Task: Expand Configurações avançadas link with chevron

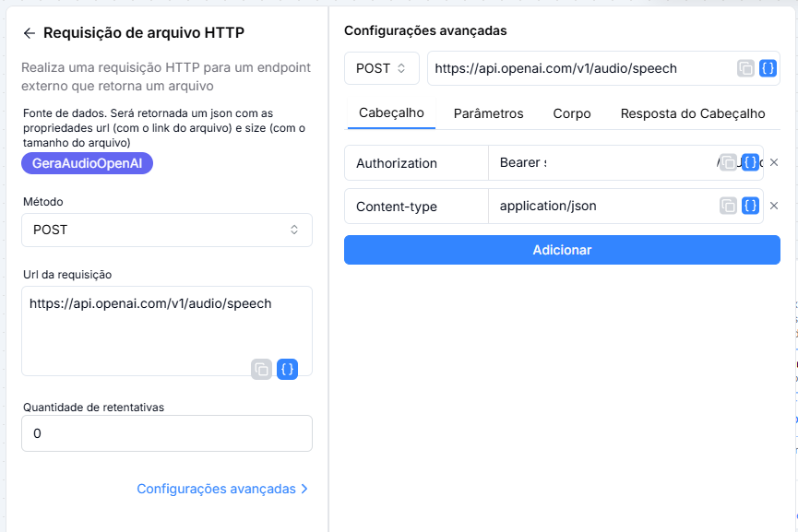Action: pyautogui.click(x=222, y=489)
